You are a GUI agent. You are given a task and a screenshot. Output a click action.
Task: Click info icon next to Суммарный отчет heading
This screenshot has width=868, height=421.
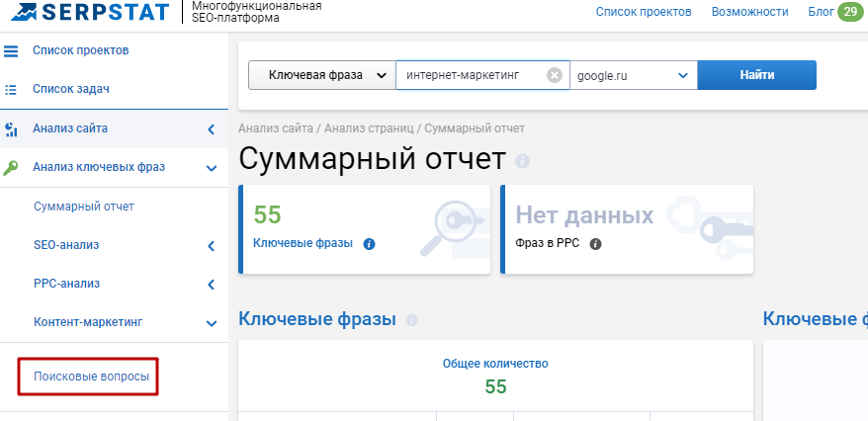click(x=522, y=161)
